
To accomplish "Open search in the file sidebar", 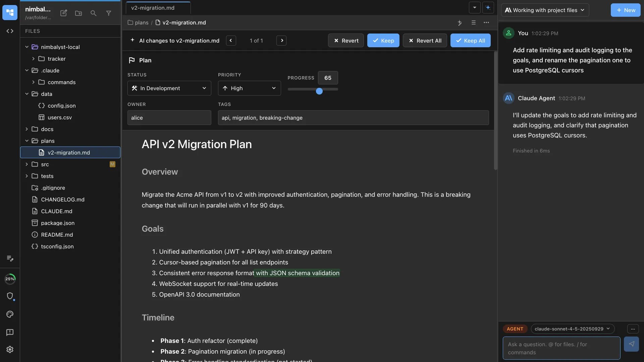I will tap(93, 13).
